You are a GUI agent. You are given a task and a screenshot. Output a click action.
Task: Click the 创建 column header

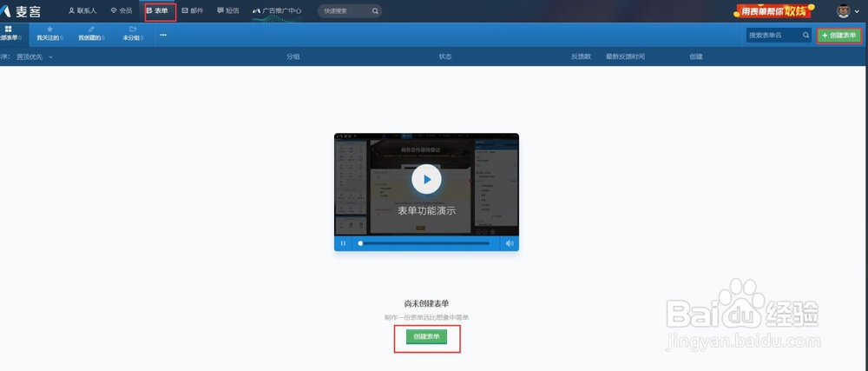tap(696, 56)
